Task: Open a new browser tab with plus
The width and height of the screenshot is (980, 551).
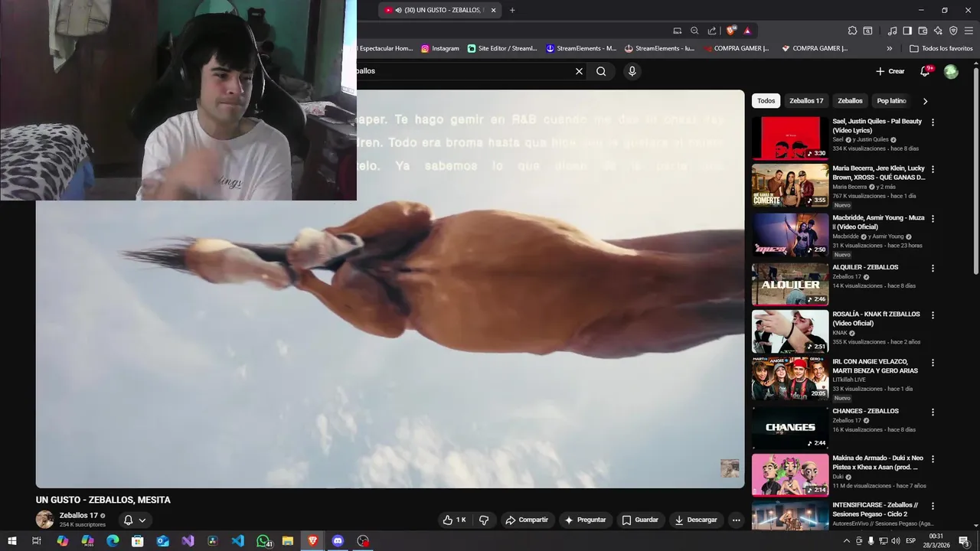Action: pyautogui.click(x=512, y=10)
